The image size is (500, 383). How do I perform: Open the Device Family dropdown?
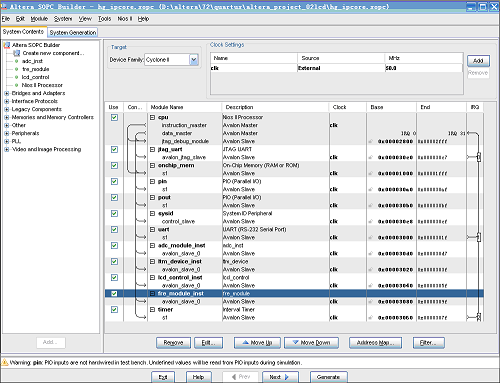click(194, 60)
